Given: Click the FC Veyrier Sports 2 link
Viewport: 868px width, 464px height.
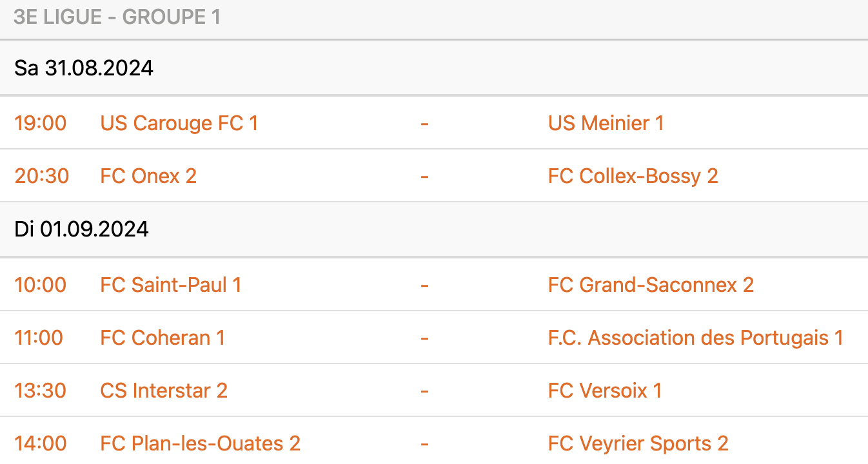Looking at the screenshot, I should tap(638, 443).
